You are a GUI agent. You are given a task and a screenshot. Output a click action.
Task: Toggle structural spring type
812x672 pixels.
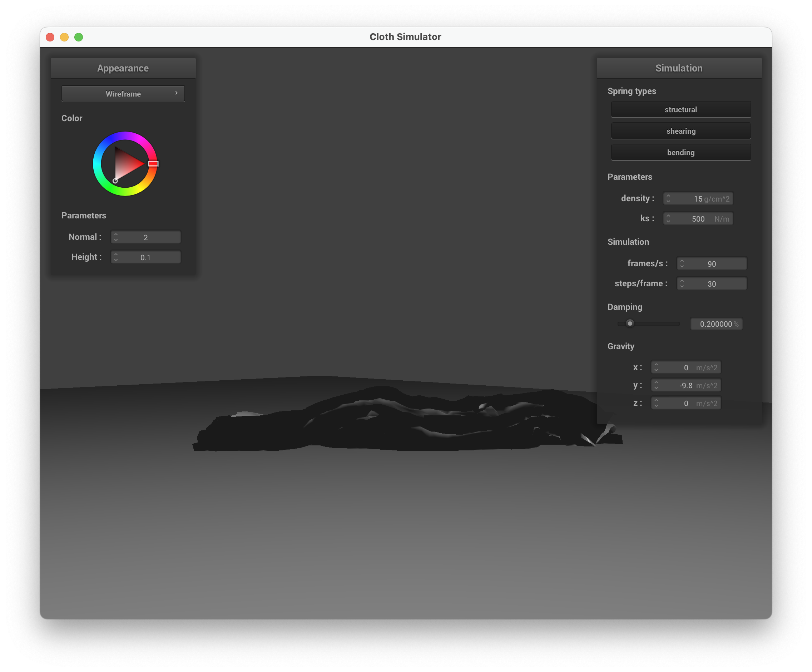680,109
